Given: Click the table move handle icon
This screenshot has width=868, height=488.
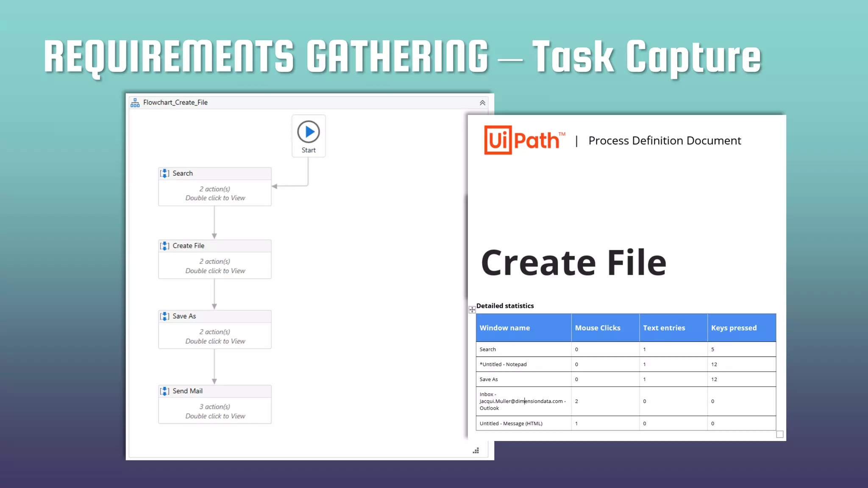Looking at the screenshot, I should point(472,310).
